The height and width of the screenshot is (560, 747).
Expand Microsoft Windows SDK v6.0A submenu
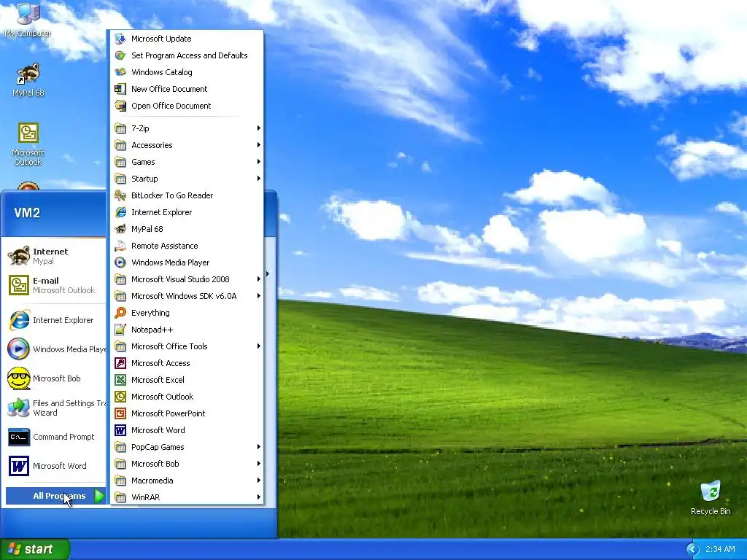[187, 296]
